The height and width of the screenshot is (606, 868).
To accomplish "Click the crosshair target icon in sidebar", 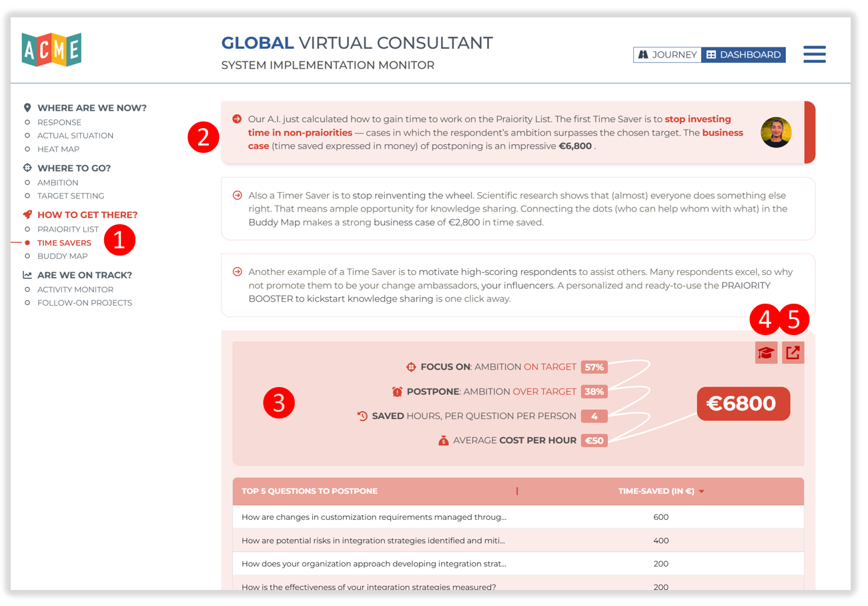I will point(27,168).
